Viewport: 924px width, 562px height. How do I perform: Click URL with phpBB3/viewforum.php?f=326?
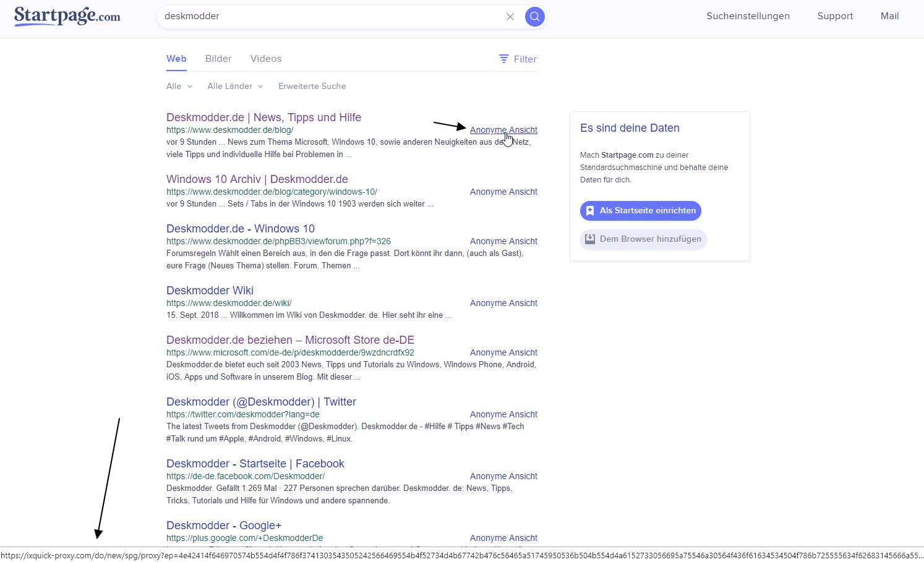tap(278, 241)
